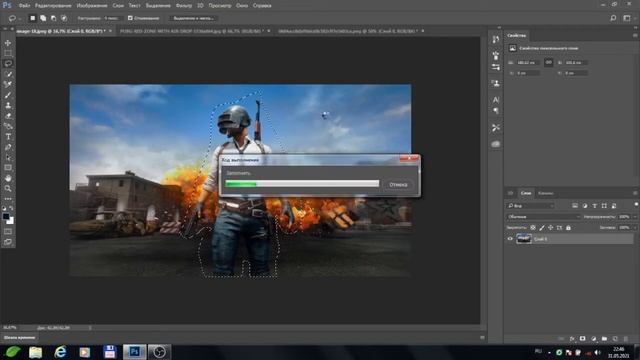Reset default foreground and background colors
This screenshot has height=360, width=640.
[4, 208]
